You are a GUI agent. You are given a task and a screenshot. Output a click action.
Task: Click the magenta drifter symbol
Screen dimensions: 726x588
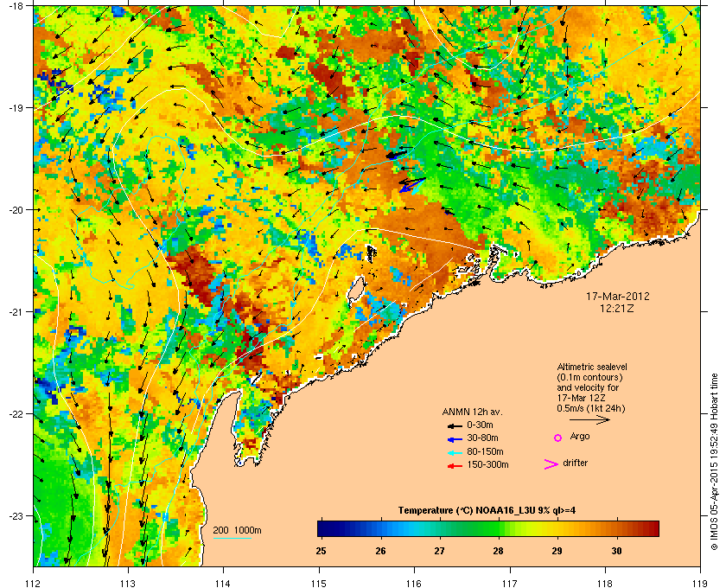(551, 464)
